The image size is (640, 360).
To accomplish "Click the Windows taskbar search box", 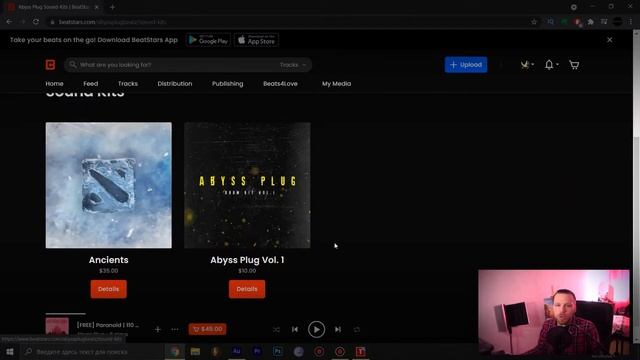I will coord(91,351).
